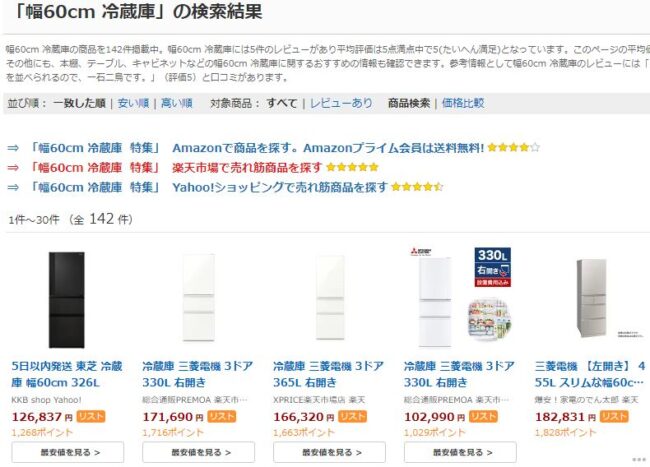Click the three-dot icon at bottom right
The width and height of the screenshot is (650, 467).
pyautogui.click(x=639, y=459)
